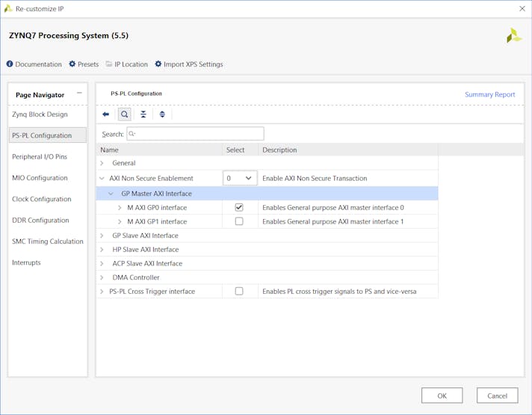This screenshot has width=532, height=415.
Task: Expand the M AXI GP1 interface row
Action: point(120,222)
